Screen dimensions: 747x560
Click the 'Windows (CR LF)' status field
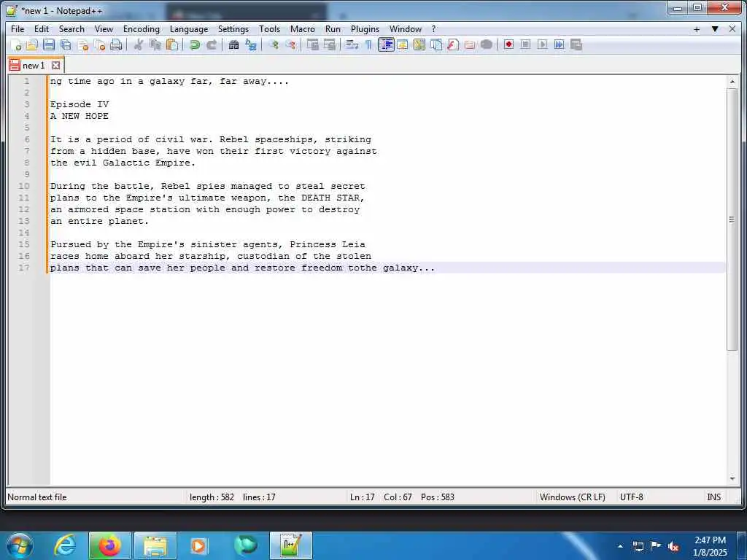click(x=572, y=497)
